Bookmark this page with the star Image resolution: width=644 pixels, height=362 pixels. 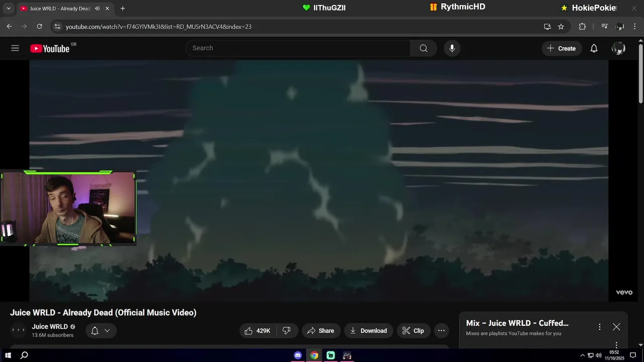pos(561,27)
